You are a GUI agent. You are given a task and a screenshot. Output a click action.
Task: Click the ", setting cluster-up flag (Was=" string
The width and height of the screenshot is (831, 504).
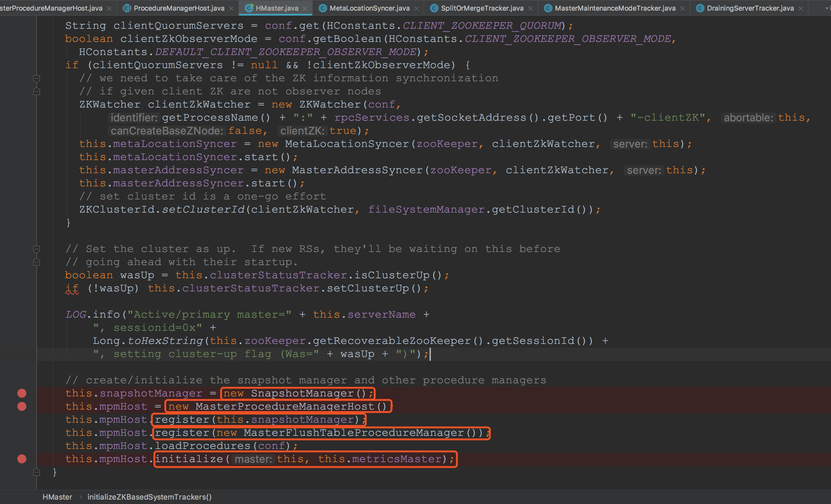(x=206, y=354)
